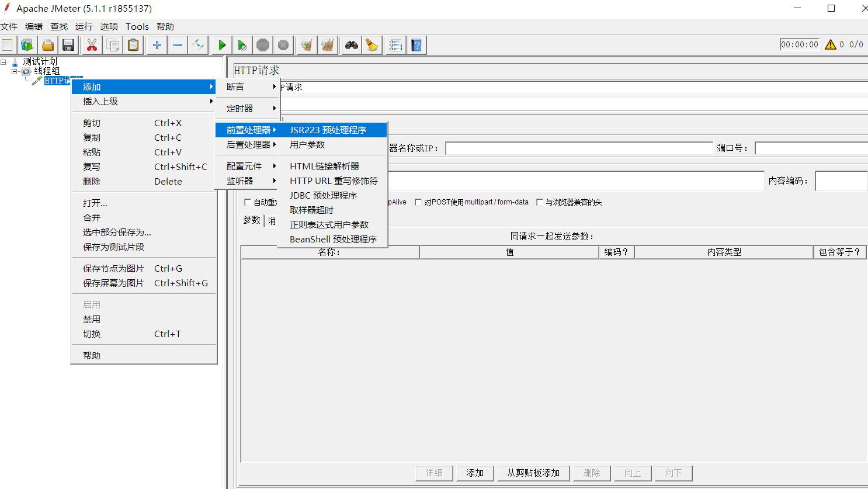This screenshot has width=868, height=489.
Task: Click the Shutdown toolbar icon
Action: tap(283, 45)
